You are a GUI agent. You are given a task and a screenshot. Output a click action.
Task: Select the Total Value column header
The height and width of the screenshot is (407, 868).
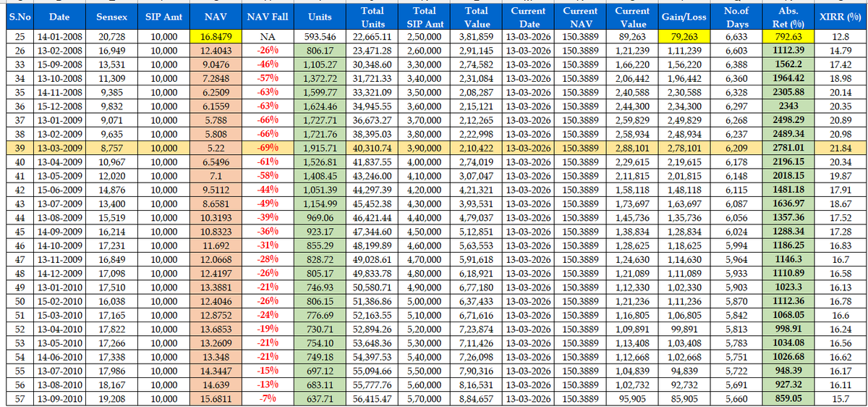coord(477,17)
